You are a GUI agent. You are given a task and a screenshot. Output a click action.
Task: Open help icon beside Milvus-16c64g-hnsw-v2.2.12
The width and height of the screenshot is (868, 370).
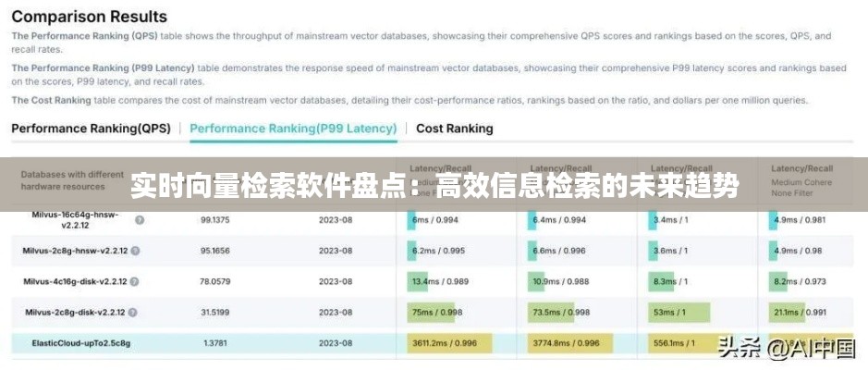[x=140, y=220]
